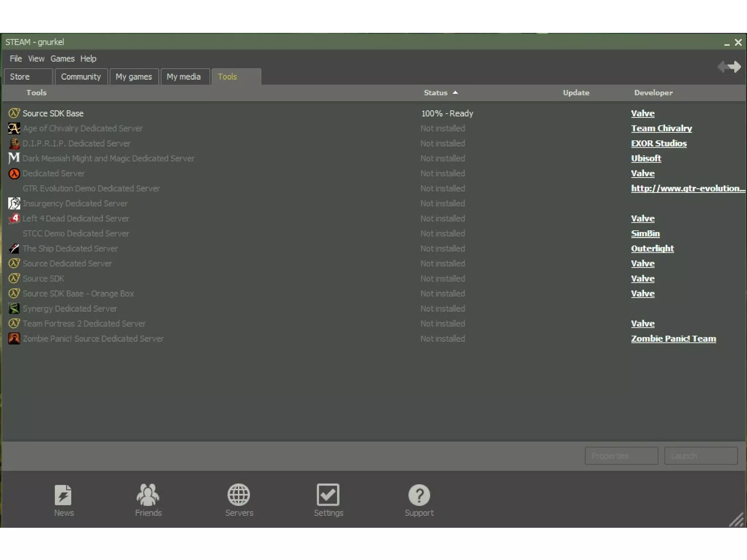Open the Team Chivalry developer link
The height and width of the screenshot is (560, 747).
[x=661, y=128]
